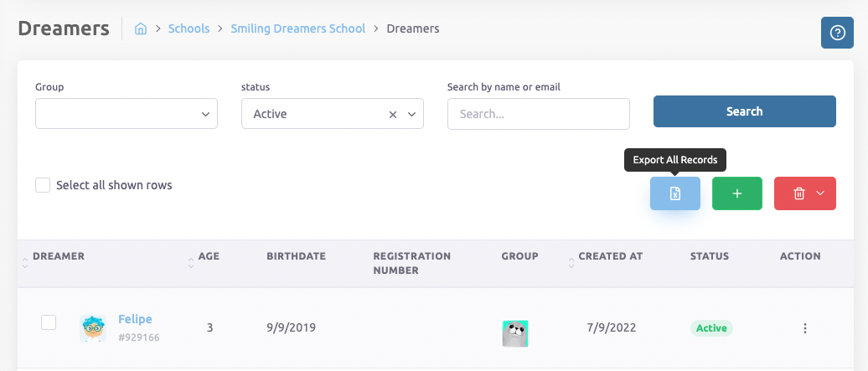Click the red trash delete button
Viewport: 868px width, 371px height.
pos(798,193)
